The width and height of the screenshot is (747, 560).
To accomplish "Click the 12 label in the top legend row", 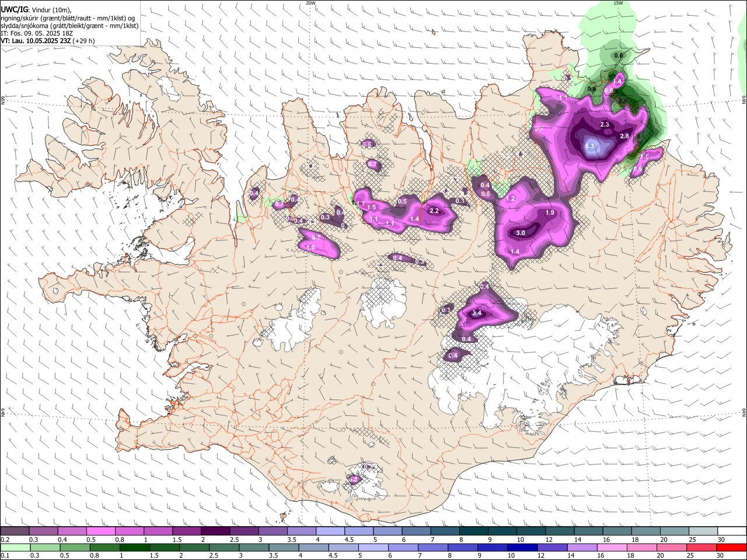I will pyautogui.click(x=549, y=540).
